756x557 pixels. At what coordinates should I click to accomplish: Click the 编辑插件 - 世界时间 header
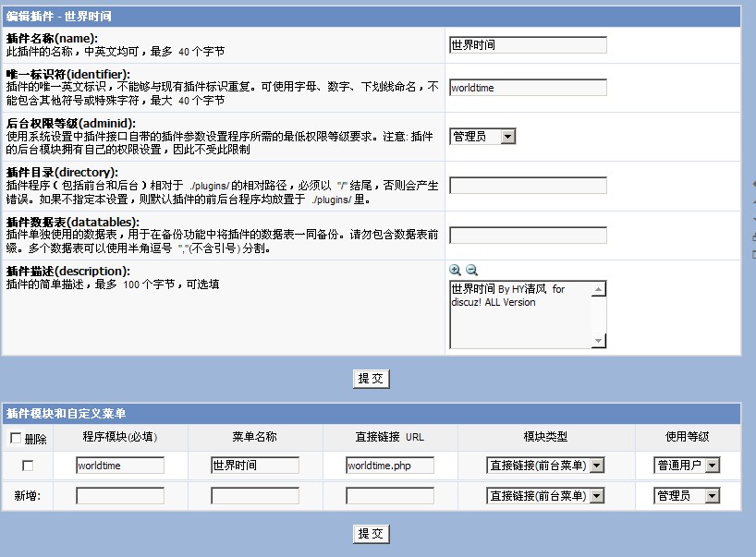pos(59,17)
